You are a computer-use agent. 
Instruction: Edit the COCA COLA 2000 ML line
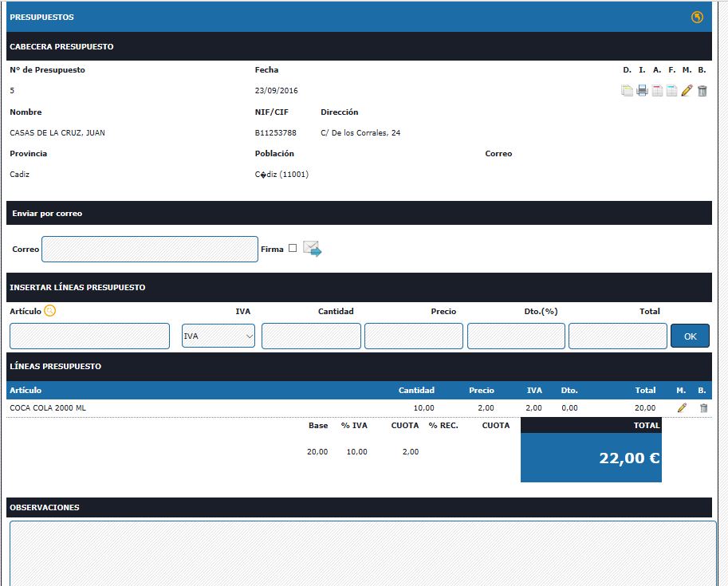coord(682,408)
